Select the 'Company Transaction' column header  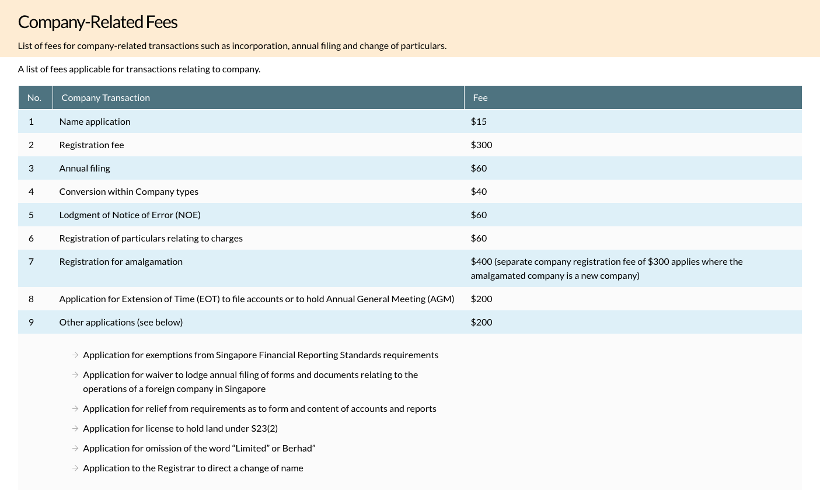pos(259,97)
